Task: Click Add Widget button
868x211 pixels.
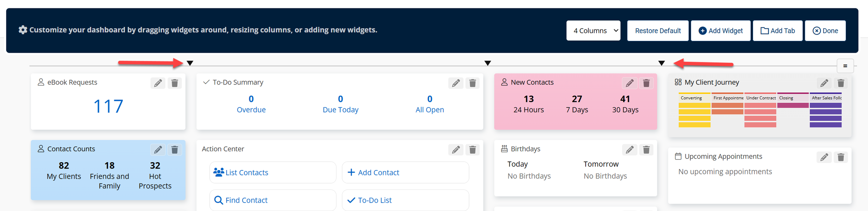Action: (x=721, y=30)
